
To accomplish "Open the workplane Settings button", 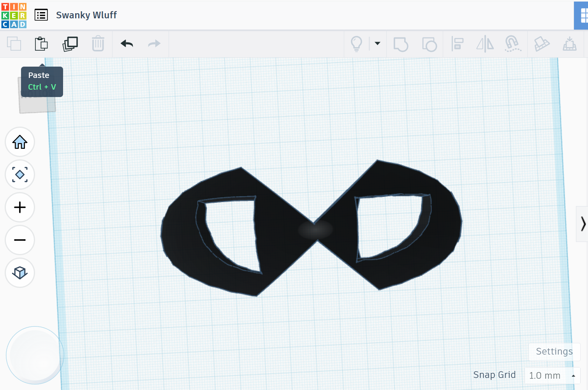I will pos(554,352).
